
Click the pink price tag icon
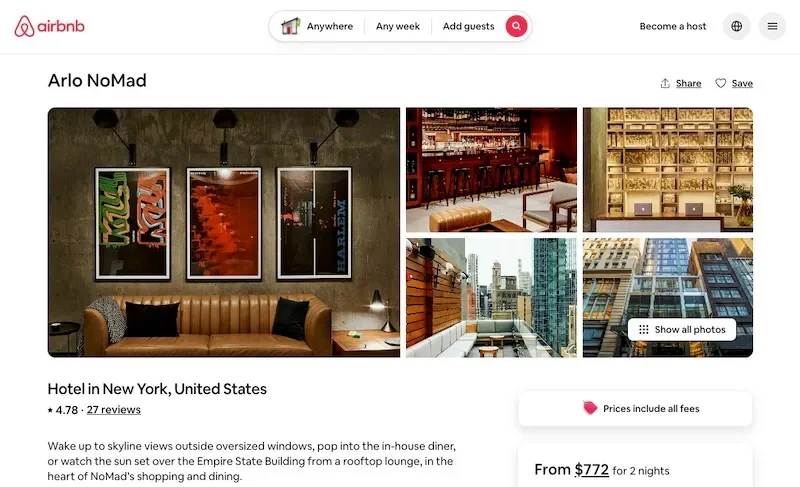[x=590, y=408]
